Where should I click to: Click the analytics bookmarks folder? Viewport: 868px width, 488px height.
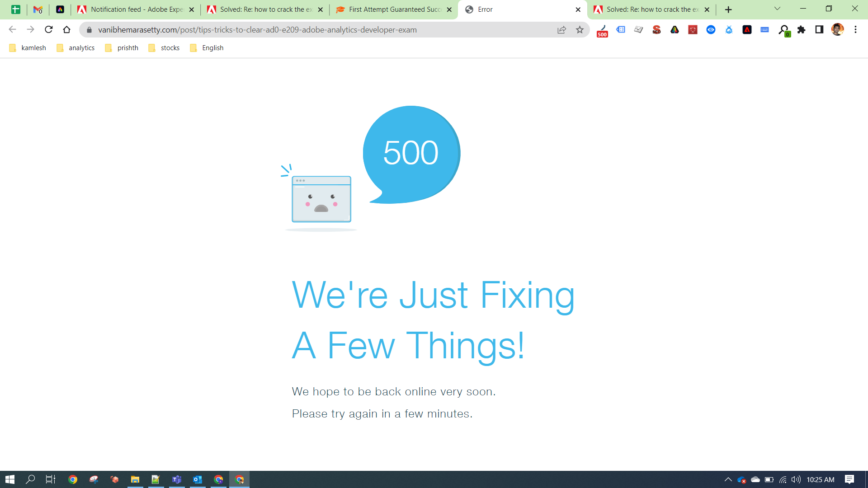click(76, 47)
